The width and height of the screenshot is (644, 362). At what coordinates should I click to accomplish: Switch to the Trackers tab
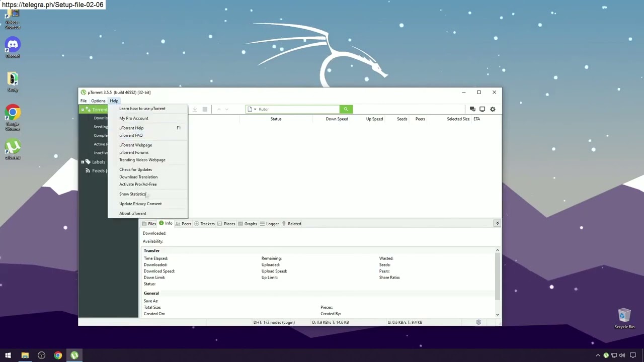(x=204, y=224)
